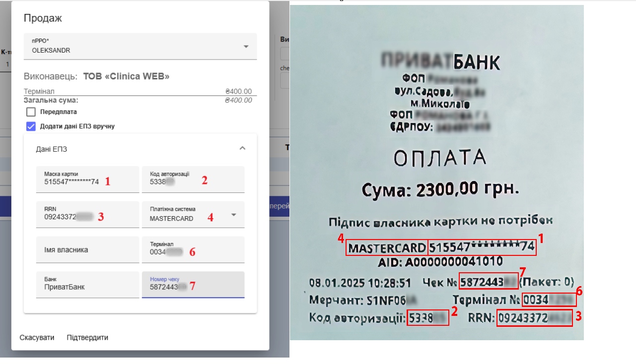Click the Номер чеку field
Viewport: 636px width, 364px height.
click(193, 285)
